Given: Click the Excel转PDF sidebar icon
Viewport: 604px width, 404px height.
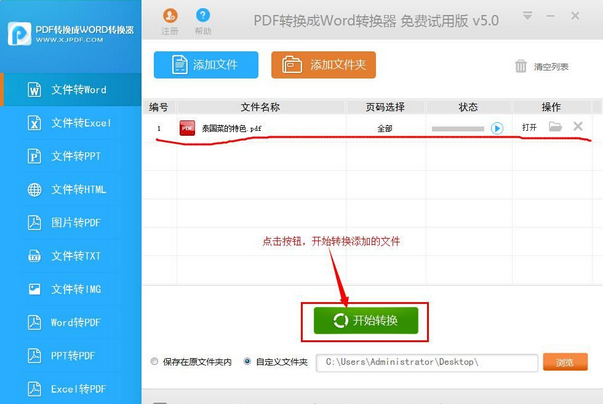Looking at the screenshot, I should (34, 389).
